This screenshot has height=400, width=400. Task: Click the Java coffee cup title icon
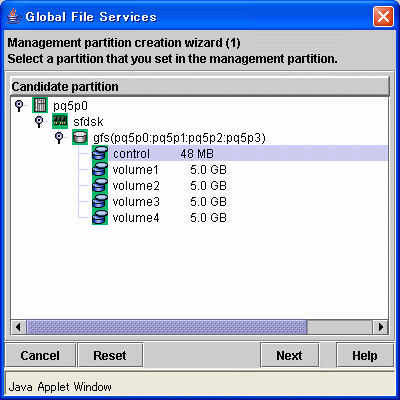point(13,16)
